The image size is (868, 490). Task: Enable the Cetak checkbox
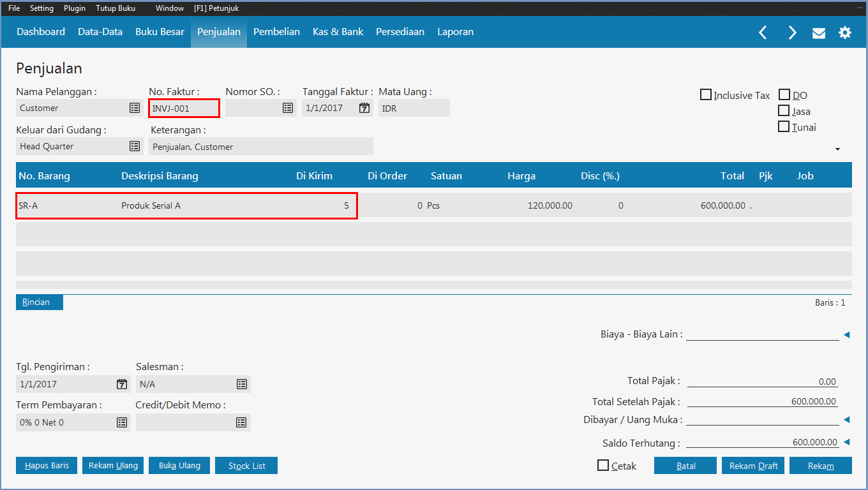pos(603,465)
